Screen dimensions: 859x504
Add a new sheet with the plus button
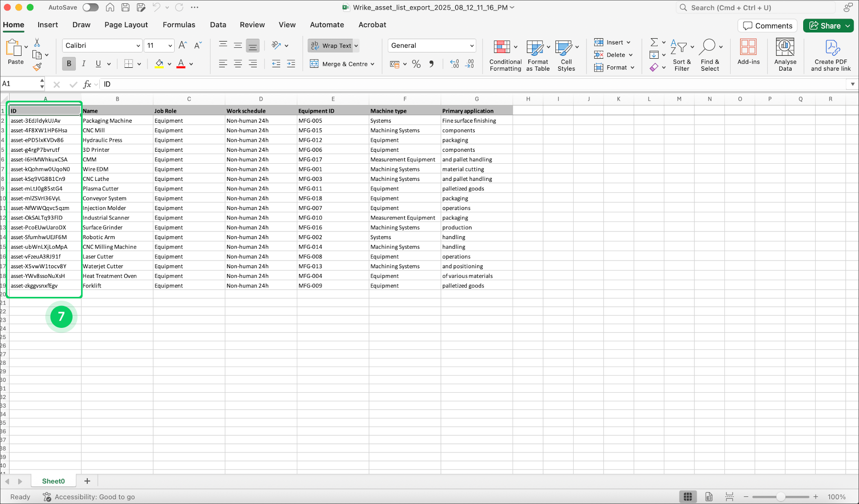coord(87,481)
